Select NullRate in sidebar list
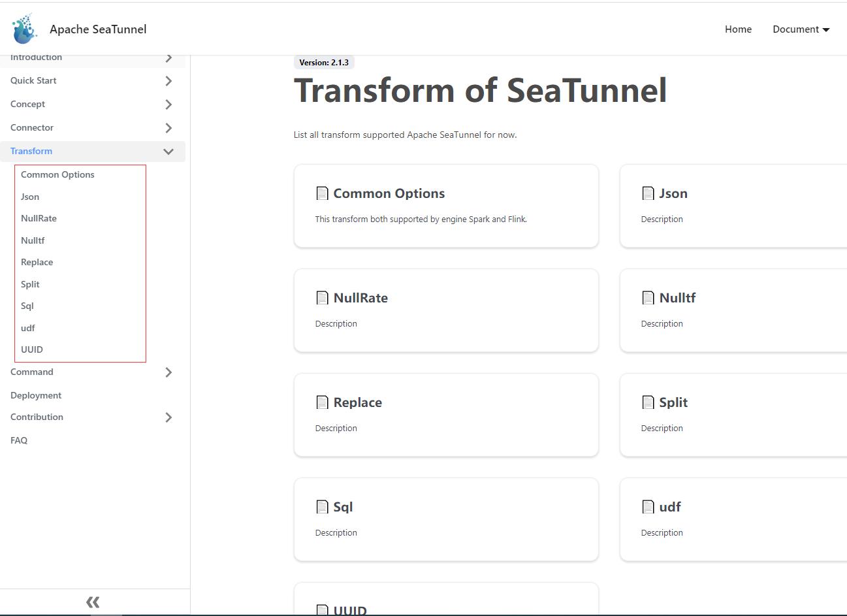The image size is (847, 616). pos(39,218)
